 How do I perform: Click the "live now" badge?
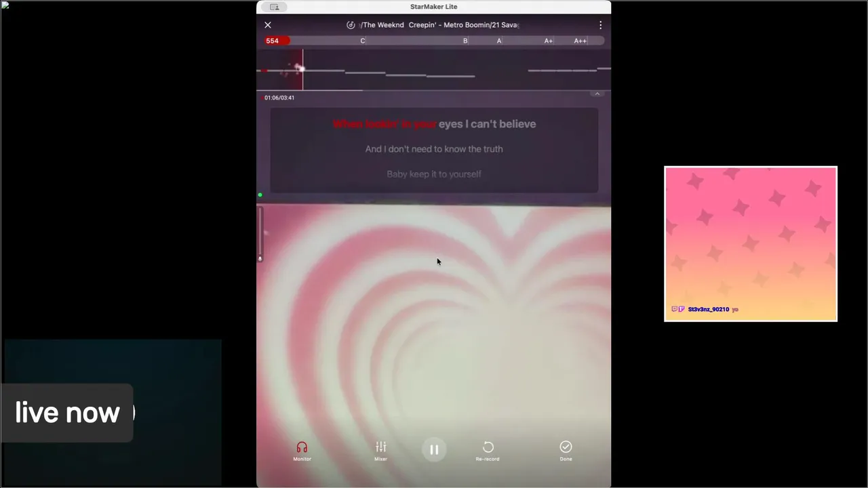pos(67,413)
